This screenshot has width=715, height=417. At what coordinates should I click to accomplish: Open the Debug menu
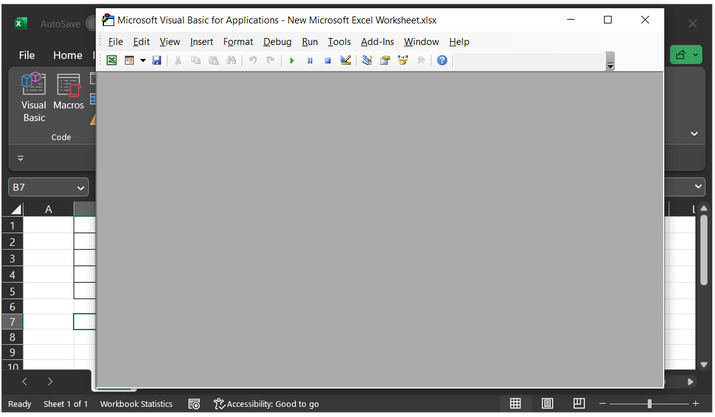[277, 42]
